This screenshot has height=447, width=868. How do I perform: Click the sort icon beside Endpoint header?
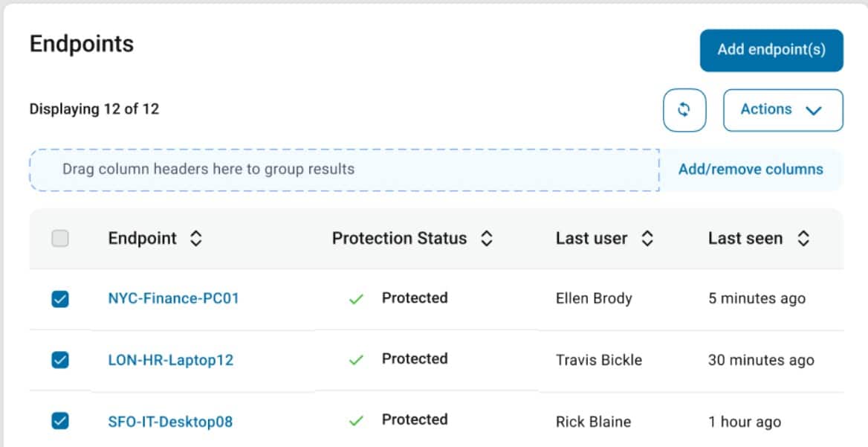point(196,238)
